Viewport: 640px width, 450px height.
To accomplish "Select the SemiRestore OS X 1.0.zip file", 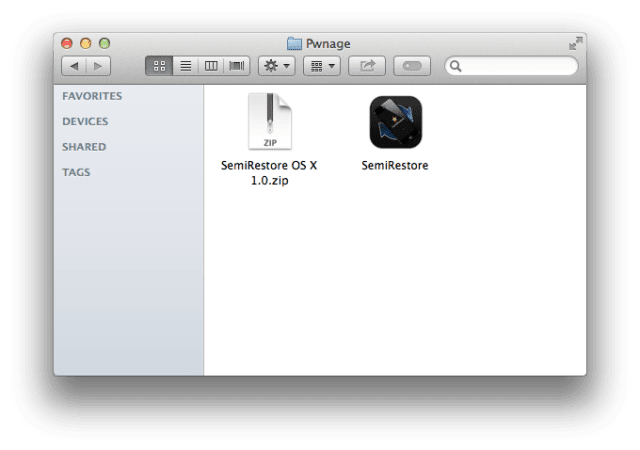I will click(x=269, y=139).
